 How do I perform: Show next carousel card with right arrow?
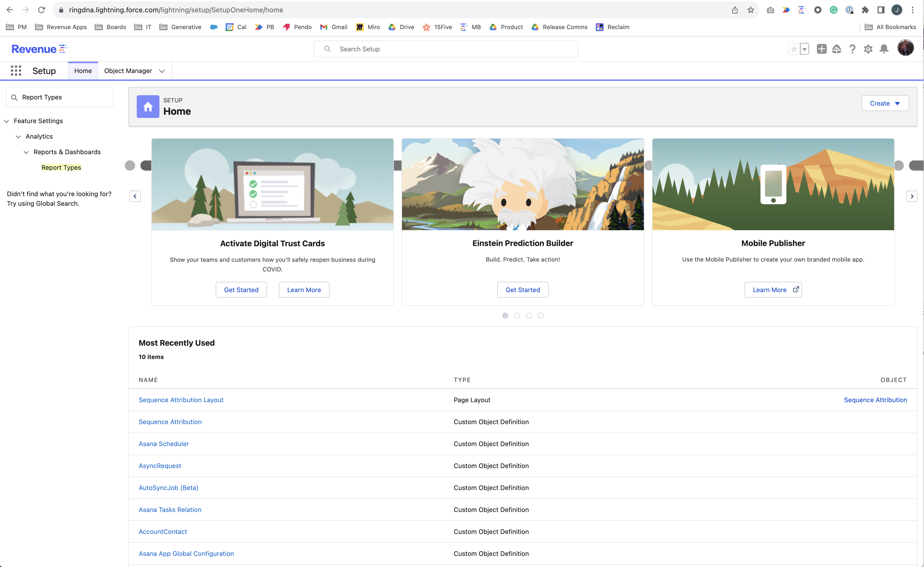point(912,196)
